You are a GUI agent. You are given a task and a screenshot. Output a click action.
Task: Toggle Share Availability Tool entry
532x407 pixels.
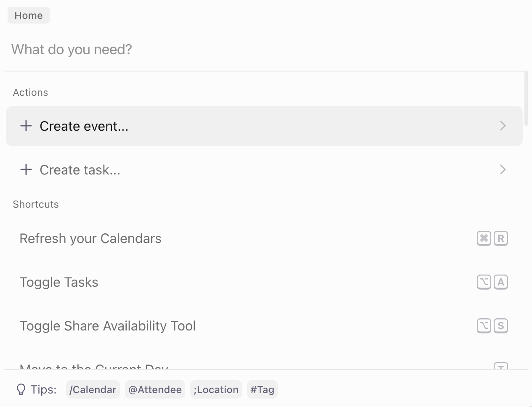coord(264,326)
